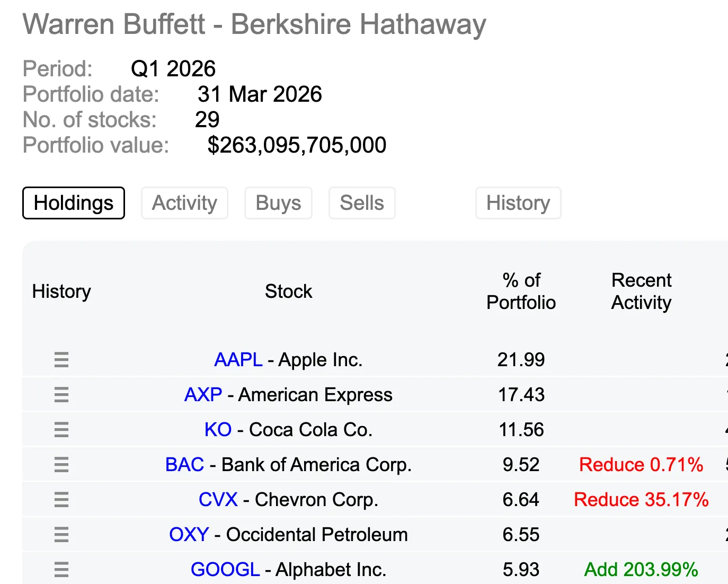
Task: Select the Holdings tab
Action: click(74, 203)
